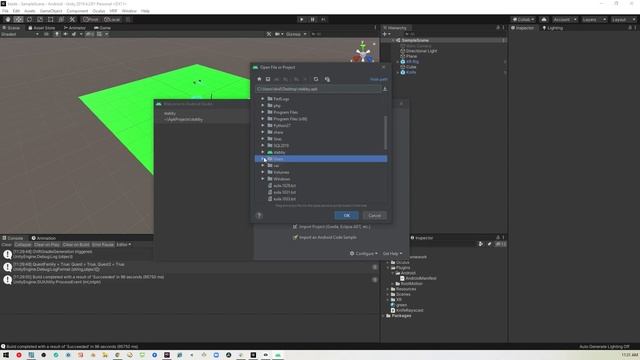Expand the Program Files (x86) folder arrow
Image resolution: width=640 pixels, height=360 pixels.
[x=263, y=119]
